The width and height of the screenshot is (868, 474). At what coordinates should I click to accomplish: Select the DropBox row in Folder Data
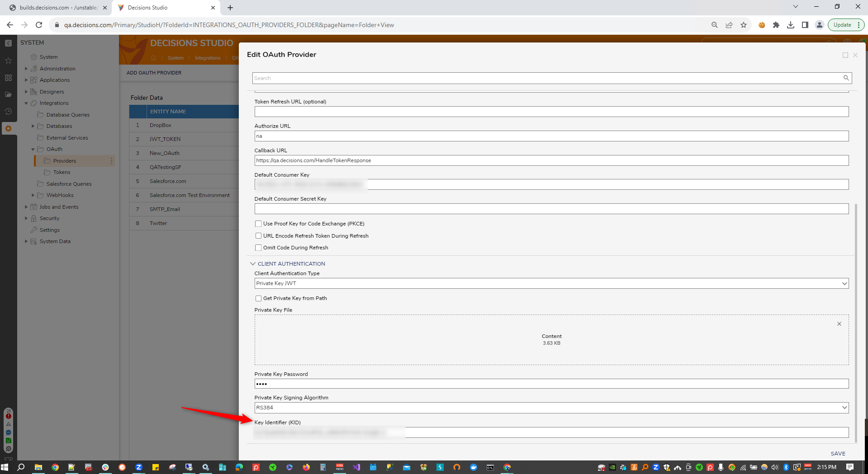click(x=184, y=125)
